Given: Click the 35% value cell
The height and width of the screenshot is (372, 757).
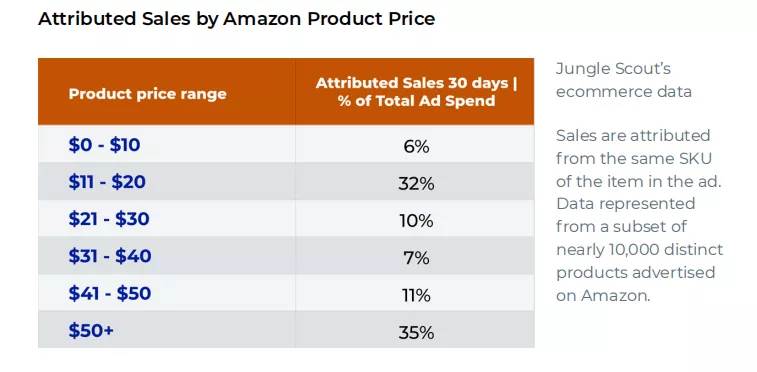Looking at the screenshot, I should tap(416, 333).
